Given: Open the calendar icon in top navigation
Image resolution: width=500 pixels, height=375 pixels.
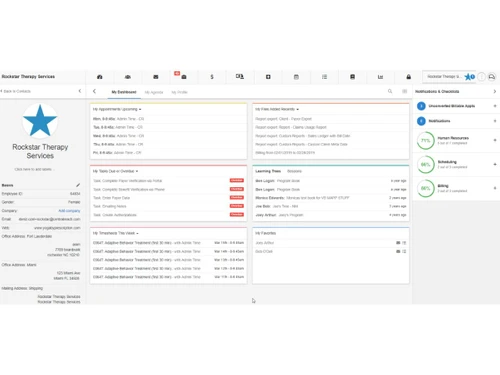Looking at the screenshot, I should (296, 77).
